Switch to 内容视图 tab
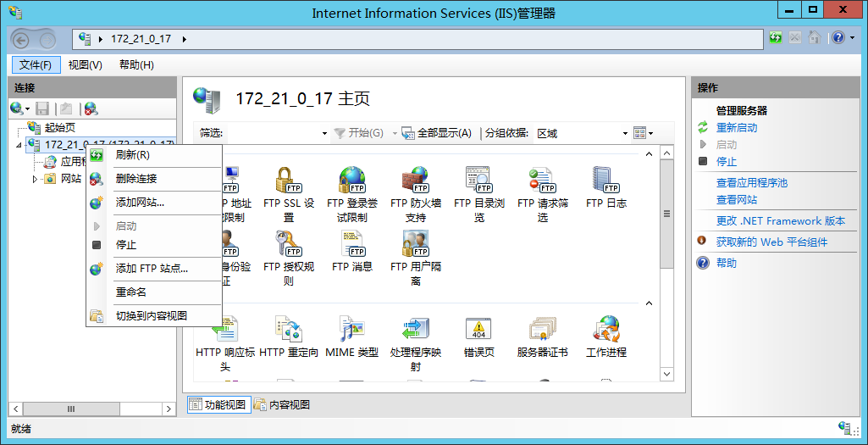 (x=282, y=404)
